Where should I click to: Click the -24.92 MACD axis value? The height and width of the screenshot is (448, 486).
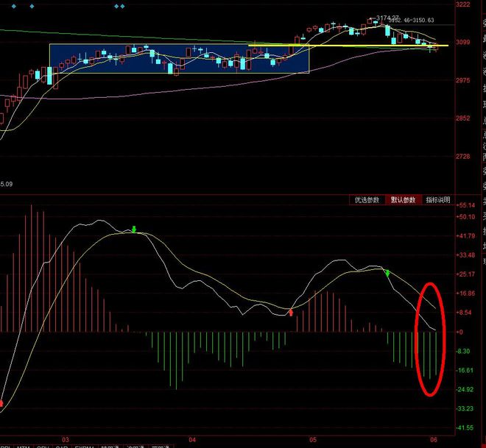click(465, 390)
